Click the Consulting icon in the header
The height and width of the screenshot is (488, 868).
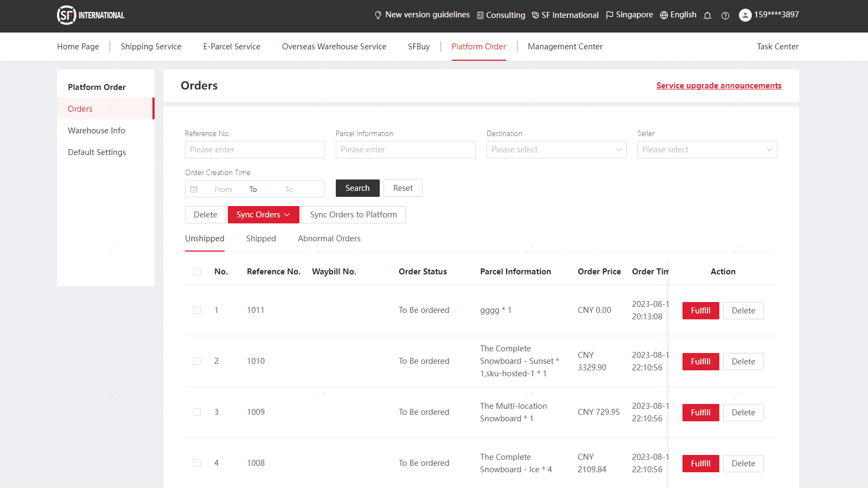pos(481,15)
